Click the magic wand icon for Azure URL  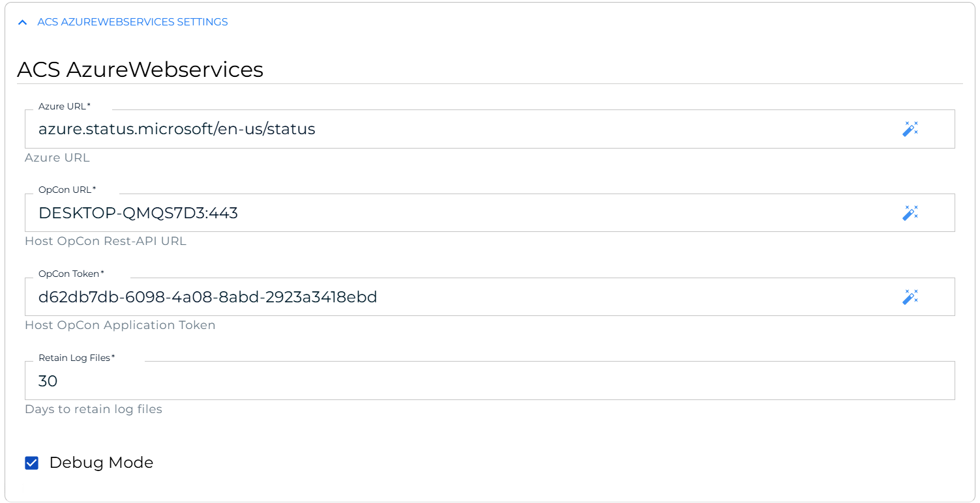pyautogui.click(x=910, y=129)
